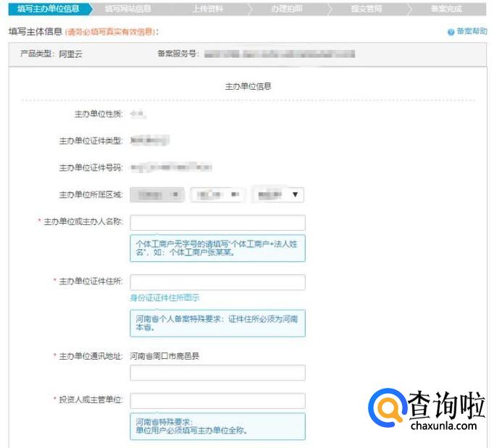This screenshot has width=494, height=448.
Task: Focus the 主办单位证件住所 text box
Action: coord(217,282)
